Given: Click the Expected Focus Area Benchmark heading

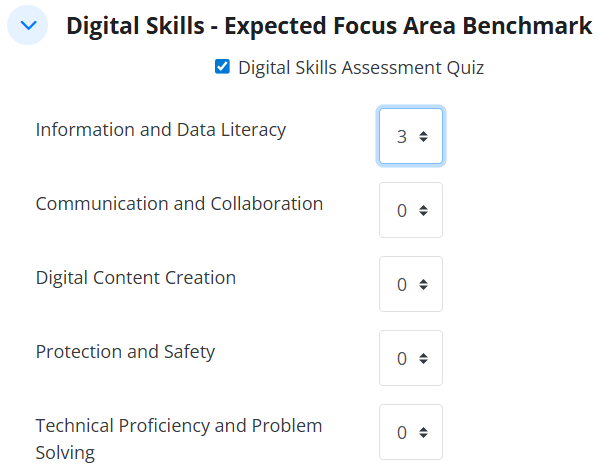Looking at the screenshot, I should [329, 26].
